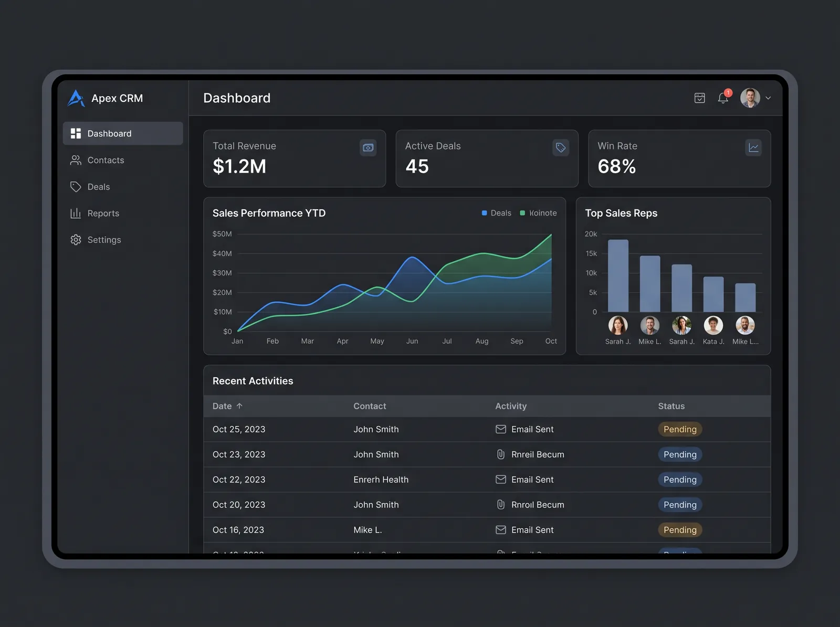This screenshot has width=840, height=627.
Task: Click the Status column header
Action: click(x=671, y=406)
